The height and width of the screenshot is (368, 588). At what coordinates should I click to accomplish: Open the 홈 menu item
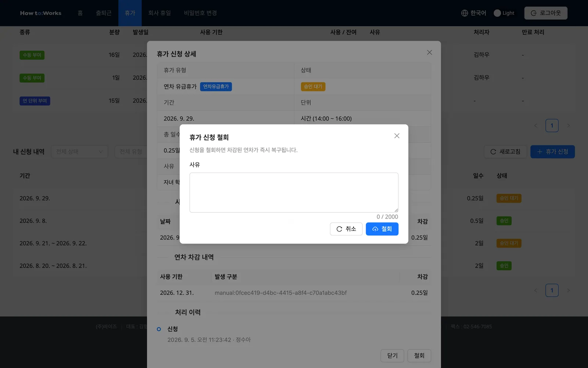click(80, 13)
